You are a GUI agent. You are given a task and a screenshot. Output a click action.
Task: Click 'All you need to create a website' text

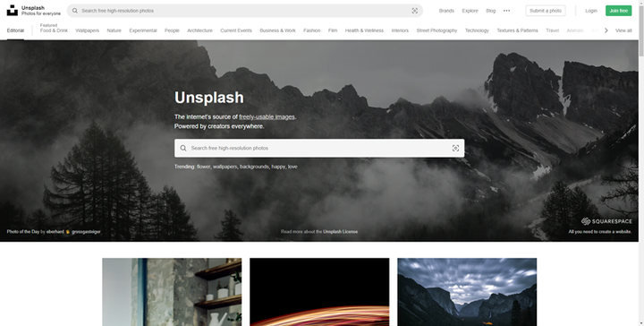[x=600, y=232]
